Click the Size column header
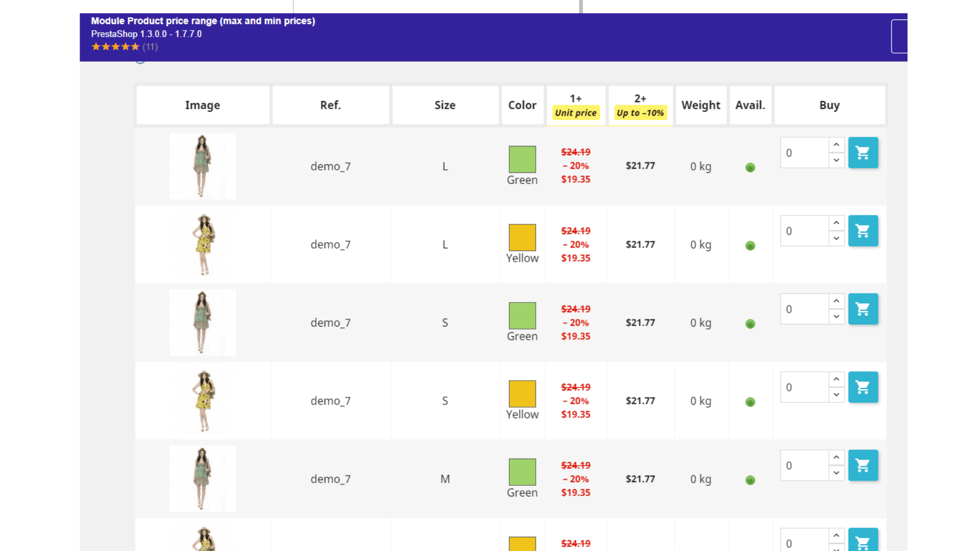The image size is (980, 551). [x=445, y=105]
